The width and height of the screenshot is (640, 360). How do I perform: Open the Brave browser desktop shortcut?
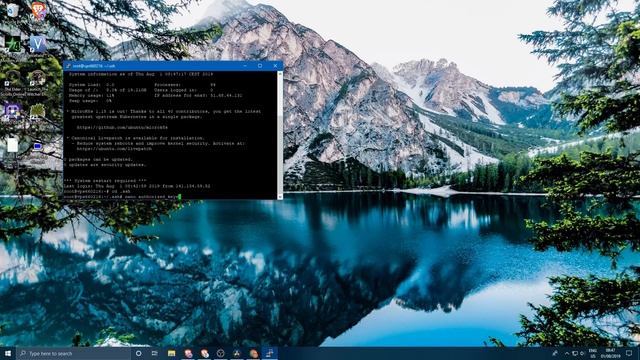39,10
